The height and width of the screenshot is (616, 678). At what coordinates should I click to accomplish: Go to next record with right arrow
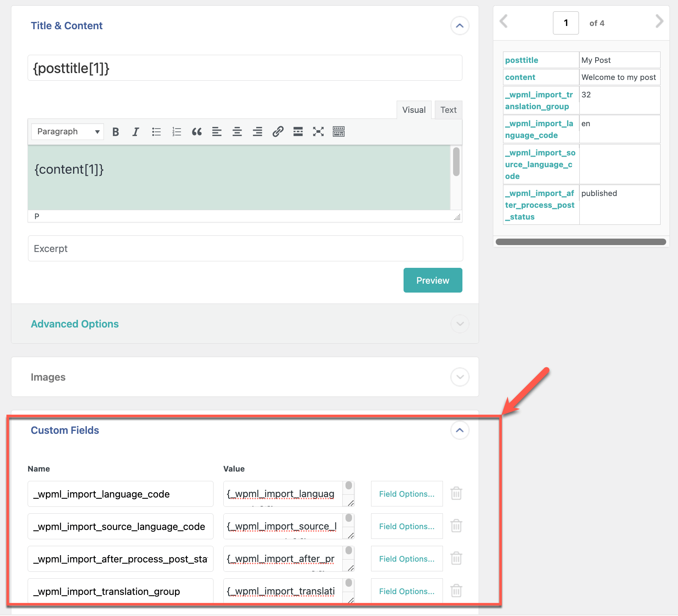659,22
